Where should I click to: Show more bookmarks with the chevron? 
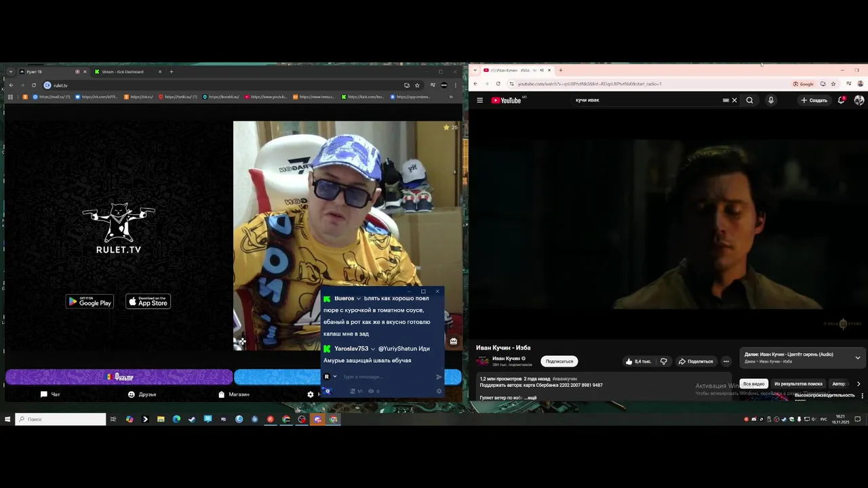(x=451, y=97)
